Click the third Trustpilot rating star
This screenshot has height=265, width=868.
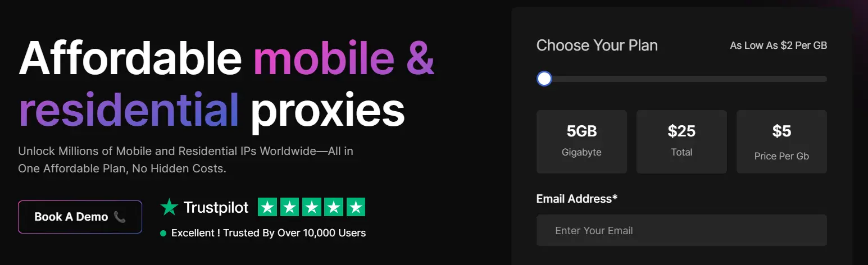click(x=311, y=207)
